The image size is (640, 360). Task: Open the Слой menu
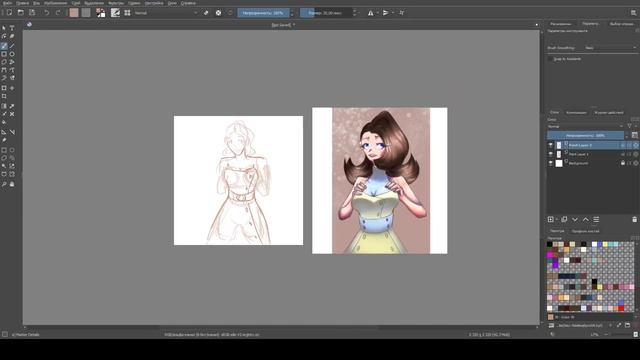pyautogui.click(x=76, y=3)
